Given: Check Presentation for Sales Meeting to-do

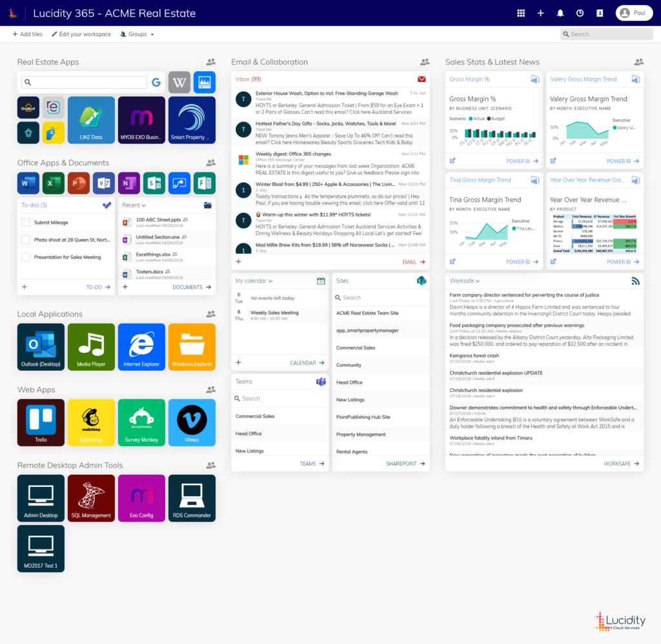Looking at the screenshot, I should (x=26, y=257).
